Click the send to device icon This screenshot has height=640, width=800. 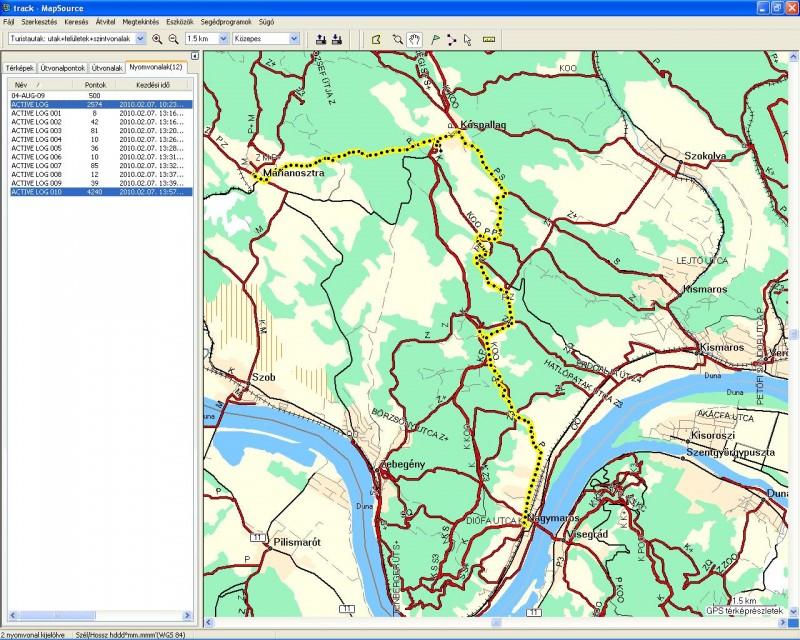(x=321, y=39)
